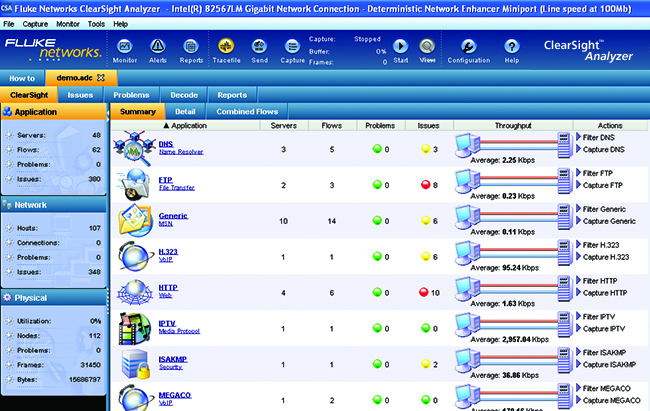Click the DNS application link
650x411 pixels.
click(166, 144)
